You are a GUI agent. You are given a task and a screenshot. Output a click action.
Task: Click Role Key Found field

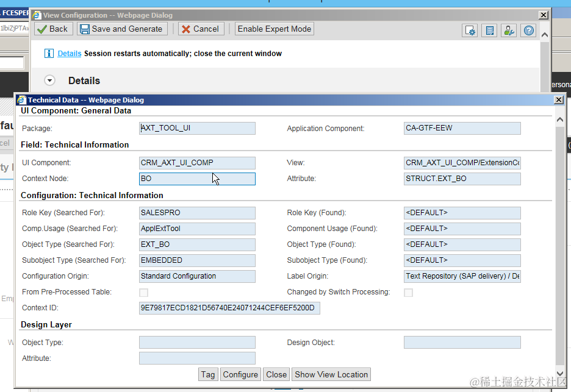point(462,213)
